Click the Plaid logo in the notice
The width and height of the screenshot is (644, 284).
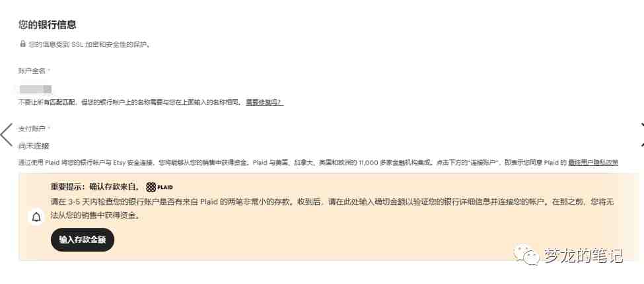[159, 187]
